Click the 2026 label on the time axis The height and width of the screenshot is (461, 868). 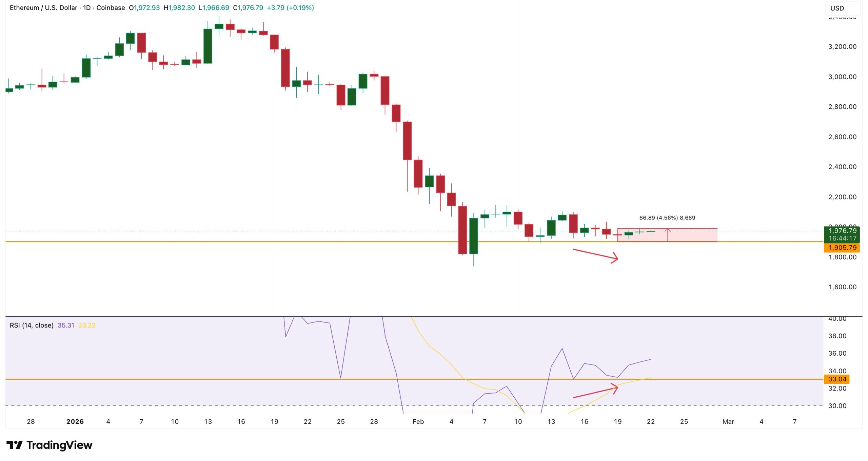(75, 422)
